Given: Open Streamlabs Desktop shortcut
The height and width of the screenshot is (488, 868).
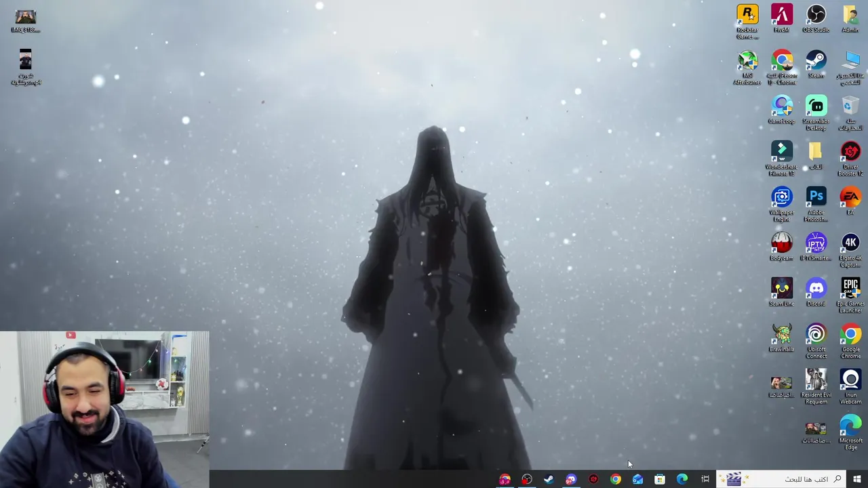Looking at the screenshot, I should 816,113.
